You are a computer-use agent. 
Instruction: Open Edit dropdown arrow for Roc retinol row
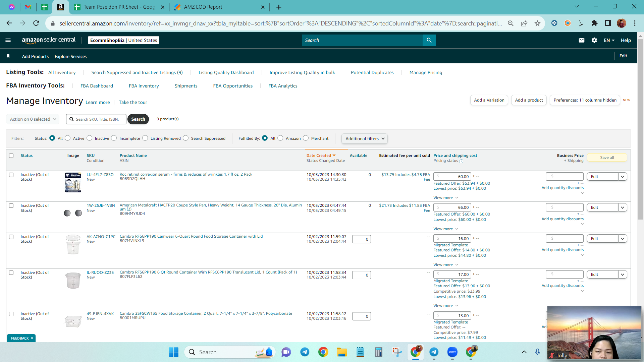point(623,177)
